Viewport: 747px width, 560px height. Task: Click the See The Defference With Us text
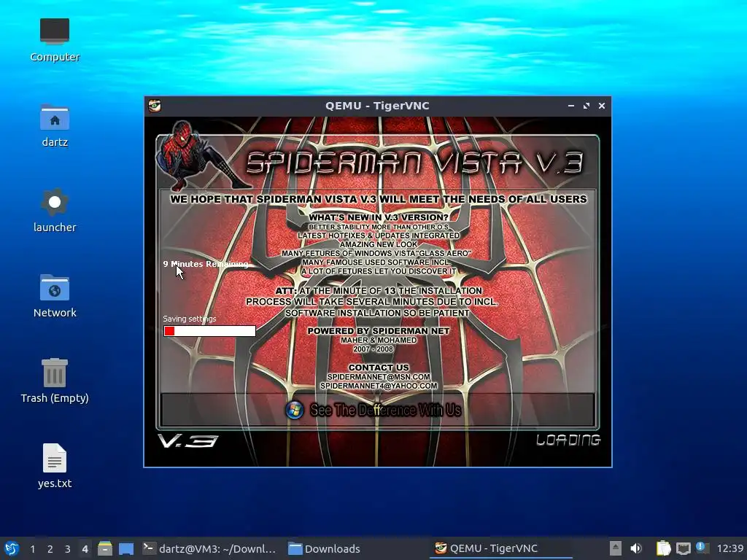tap(385, 410)
